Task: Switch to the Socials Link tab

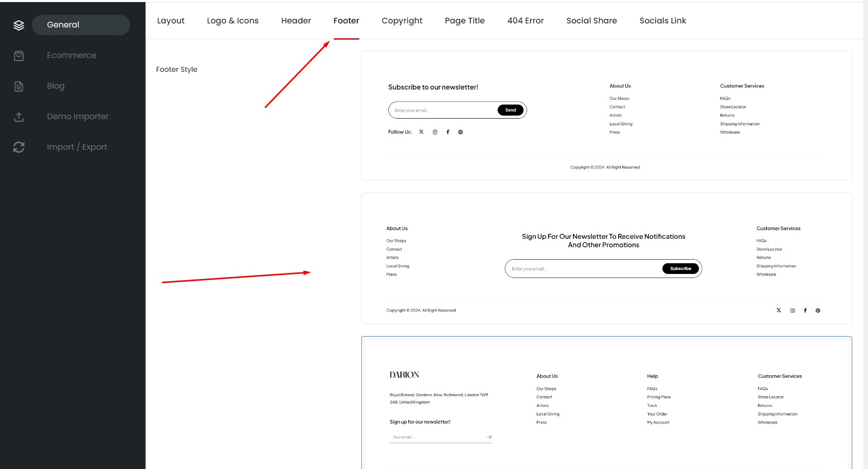Action: 662,21
